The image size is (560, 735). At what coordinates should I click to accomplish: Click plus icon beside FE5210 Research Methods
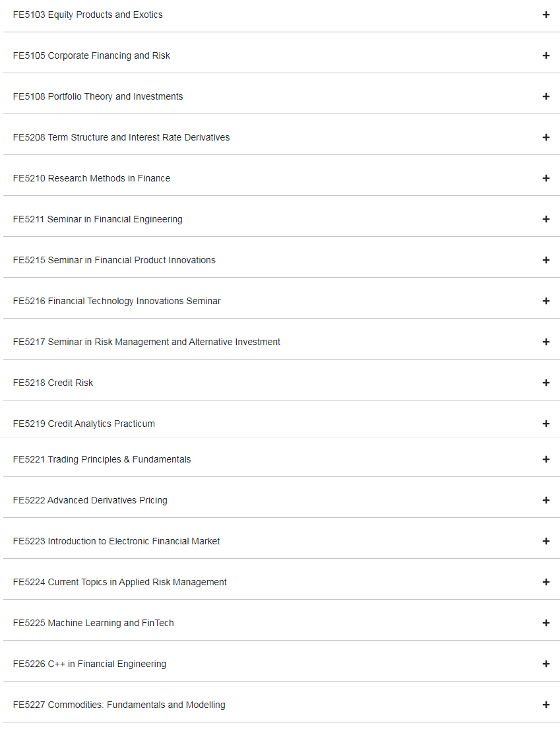click(545, 178)
